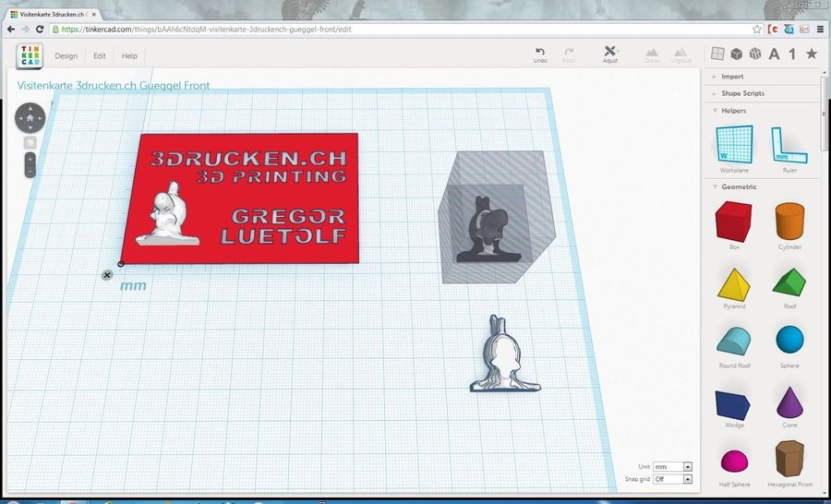Screen dimensions: 831x504
Task: Click the Ungroup icon
Action: tap(680, 55)
